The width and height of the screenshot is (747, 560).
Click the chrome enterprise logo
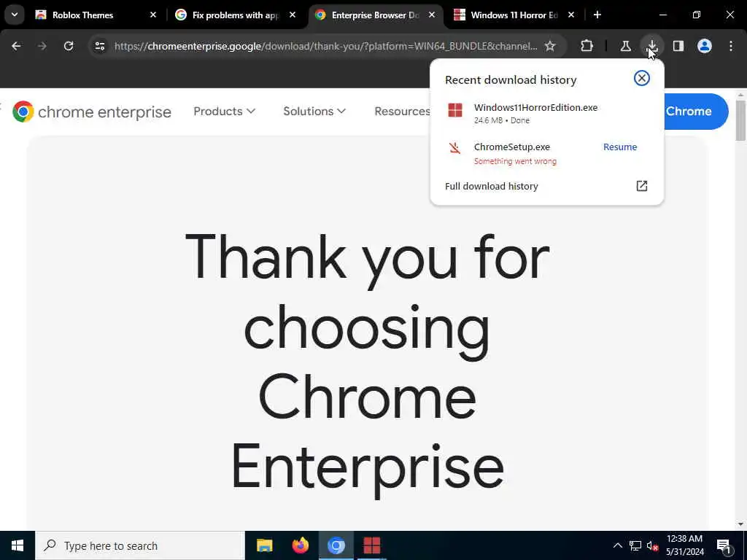pyautogui.click(x=91, y=112)
